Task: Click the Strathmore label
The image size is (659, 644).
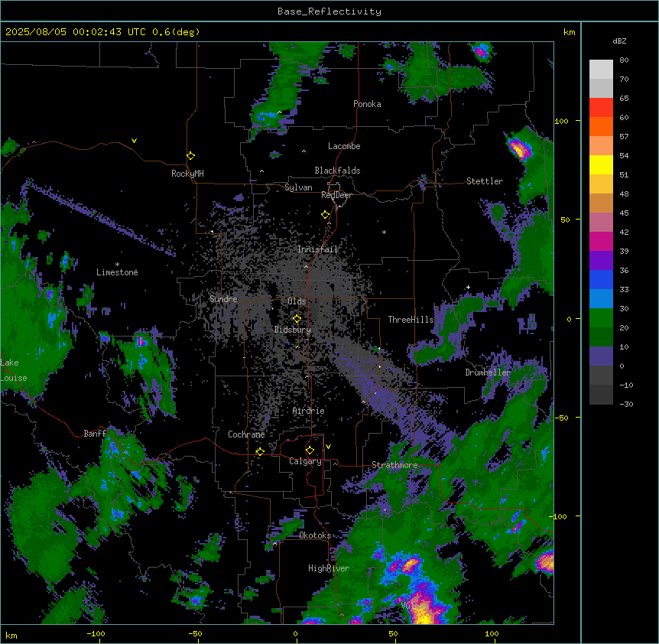Action: click(x=394, y=465)
